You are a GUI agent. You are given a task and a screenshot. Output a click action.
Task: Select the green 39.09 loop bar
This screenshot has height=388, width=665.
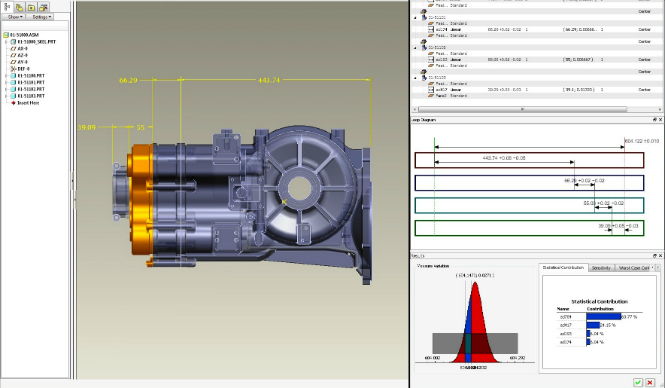click(529, 228)
